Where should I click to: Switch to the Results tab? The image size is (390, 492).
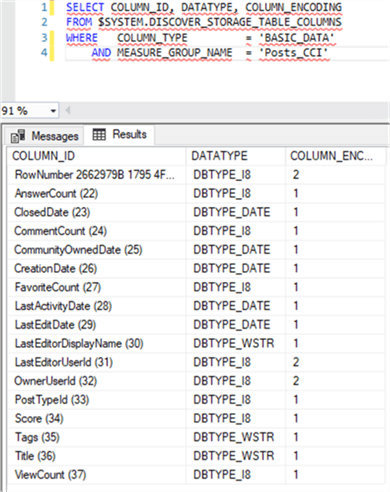coord(119,134)
